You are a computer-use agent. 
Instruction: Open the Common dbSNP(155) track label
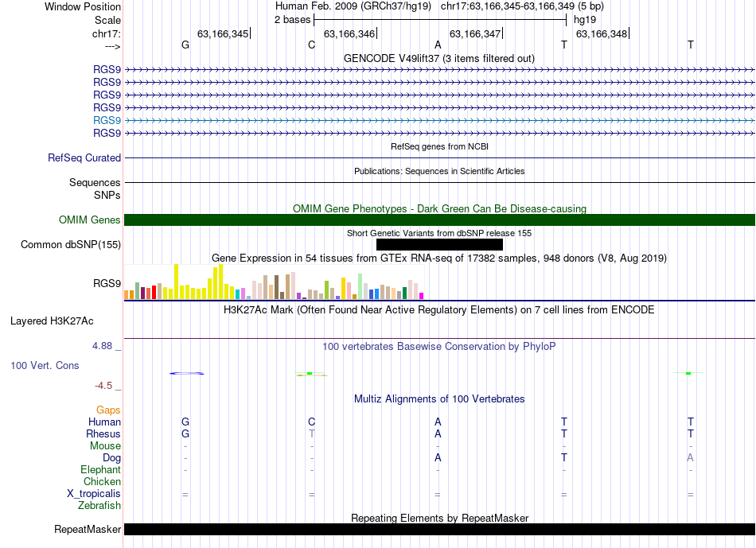point(71,245)
